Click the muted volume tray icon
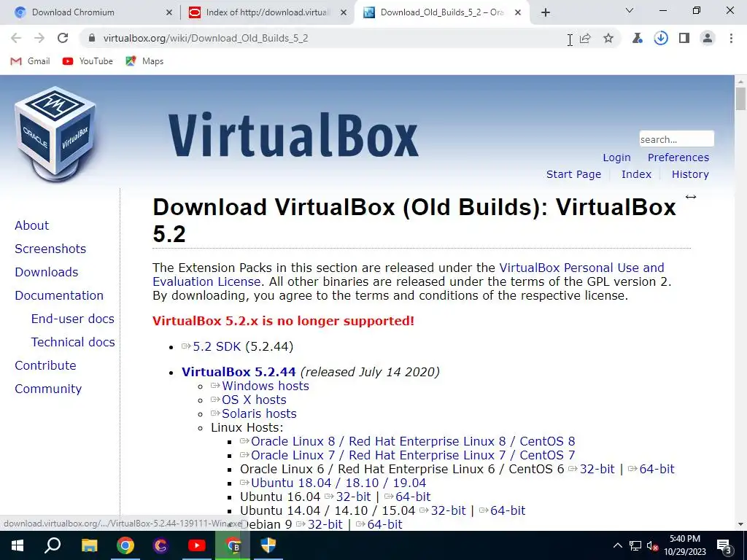The image size is (747, 560). pos(652,545)
